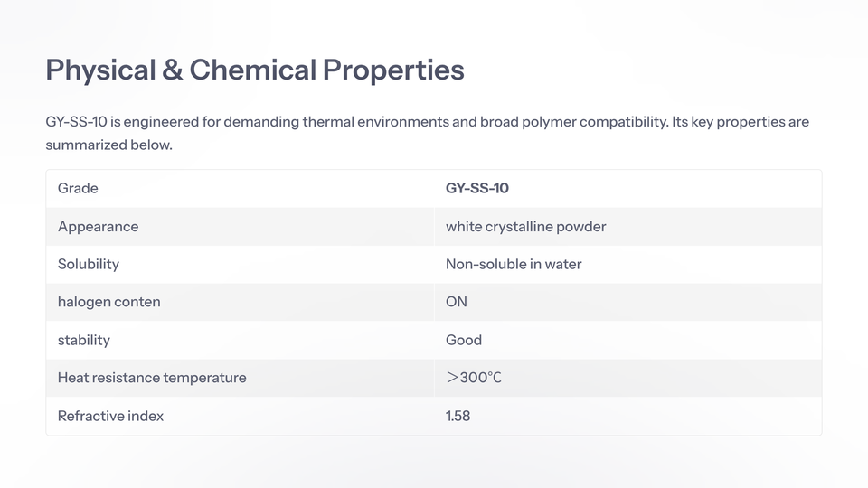Select the "Good" value cell
Viewport: 868px width, 488px height.
tap(464, 340)
